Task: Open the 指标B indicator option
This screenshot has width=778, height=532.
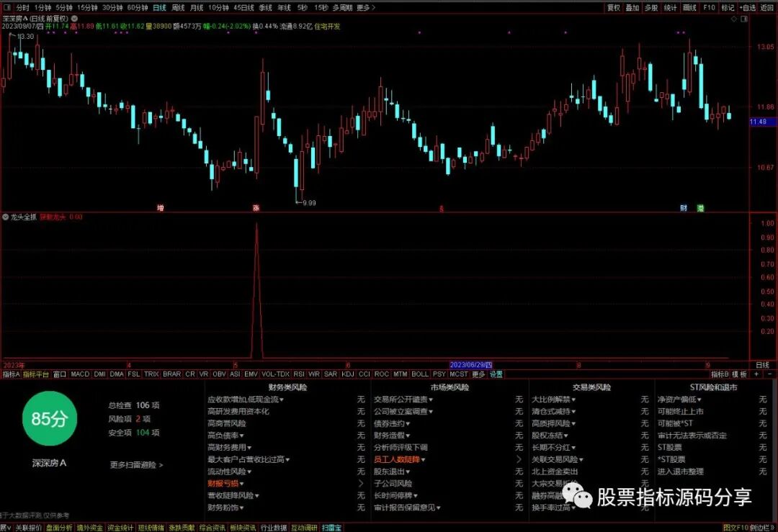Action: coord(720,374)
